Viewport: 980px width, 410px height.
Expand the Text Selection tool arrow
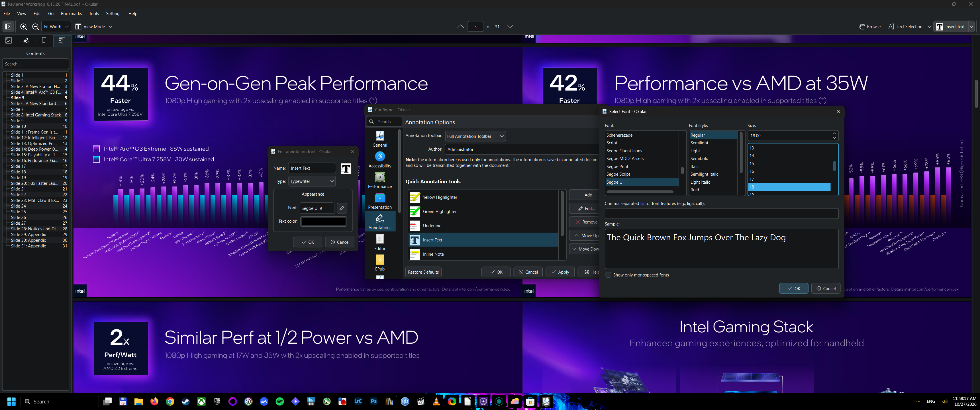929,27
